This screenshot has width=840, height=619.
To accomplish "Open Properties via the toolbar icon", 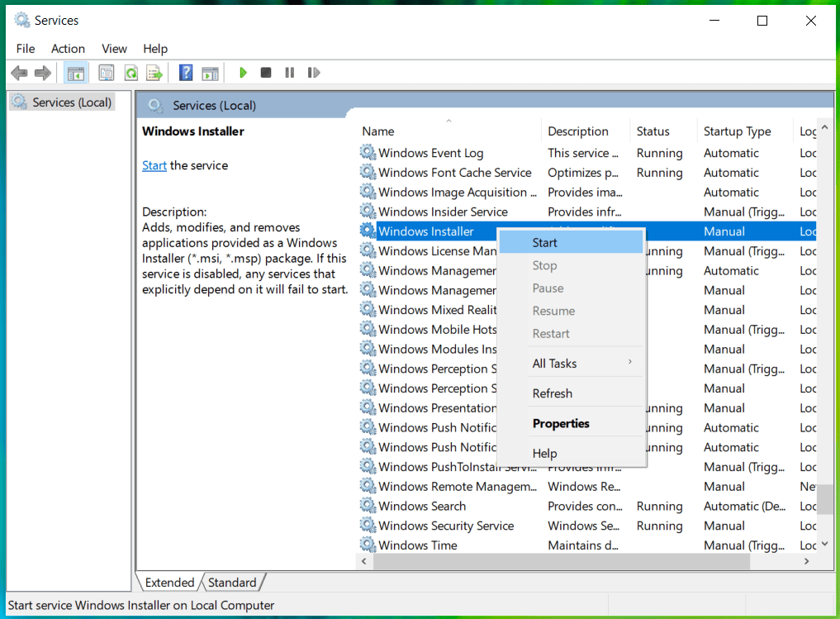I will pos(107,73).
